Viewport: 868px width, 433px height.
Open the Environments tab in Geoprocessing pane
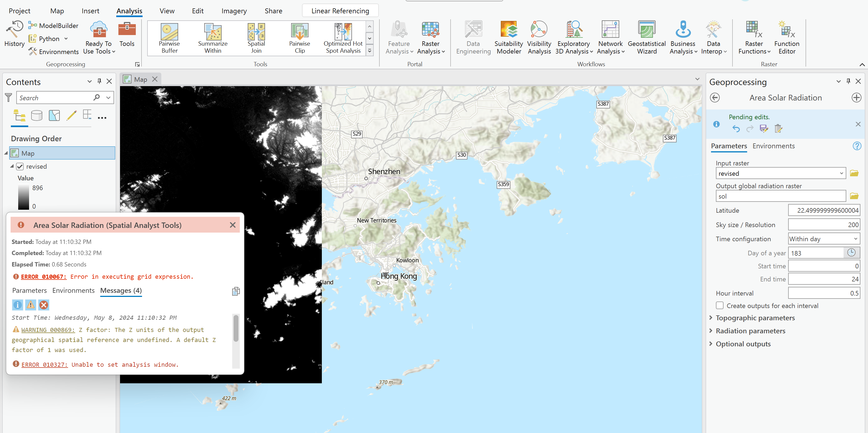[x=773, y=146]
